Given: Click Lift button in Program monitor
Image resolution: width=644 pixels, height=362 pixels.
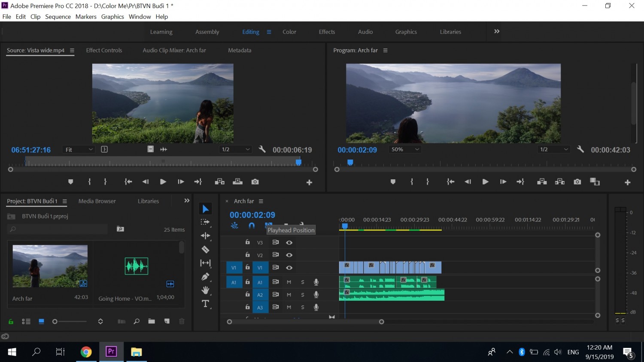Looking at the screenshot, I should tap(542, 182).
